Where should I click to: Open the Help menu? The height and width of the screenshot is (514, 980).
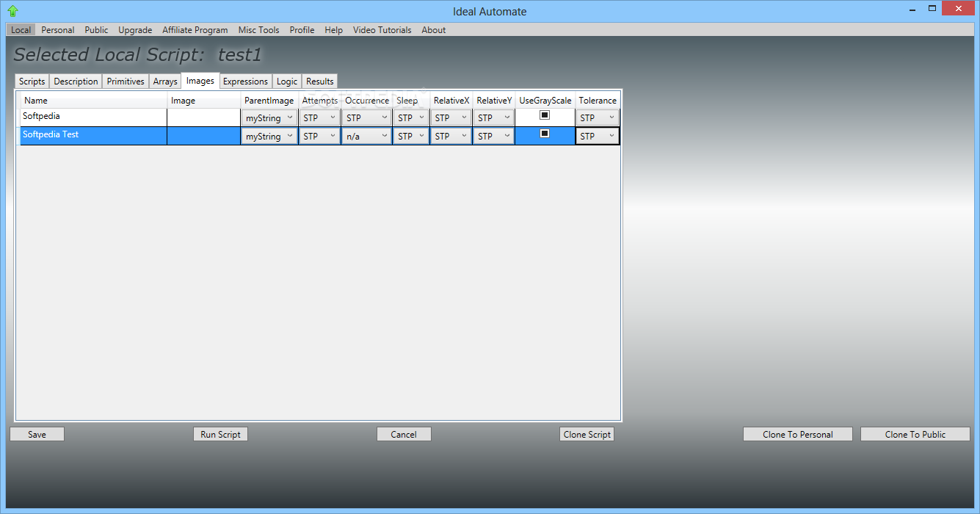point(334,30)
